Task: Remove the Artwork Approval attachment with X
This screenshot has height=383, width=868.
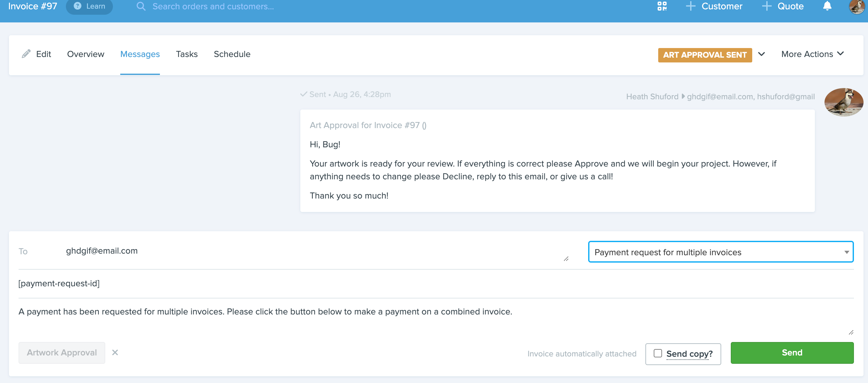Action: [115, 353]
